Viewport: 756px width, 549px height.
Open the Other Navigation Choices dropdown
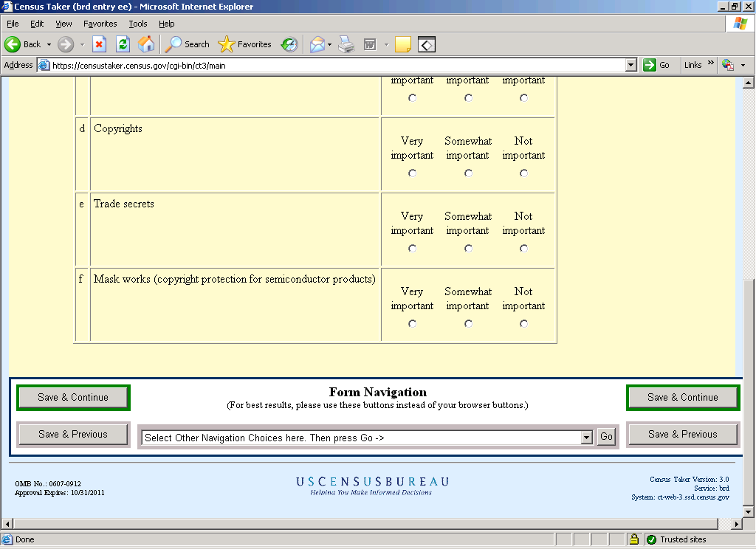[x=587, y=438]
